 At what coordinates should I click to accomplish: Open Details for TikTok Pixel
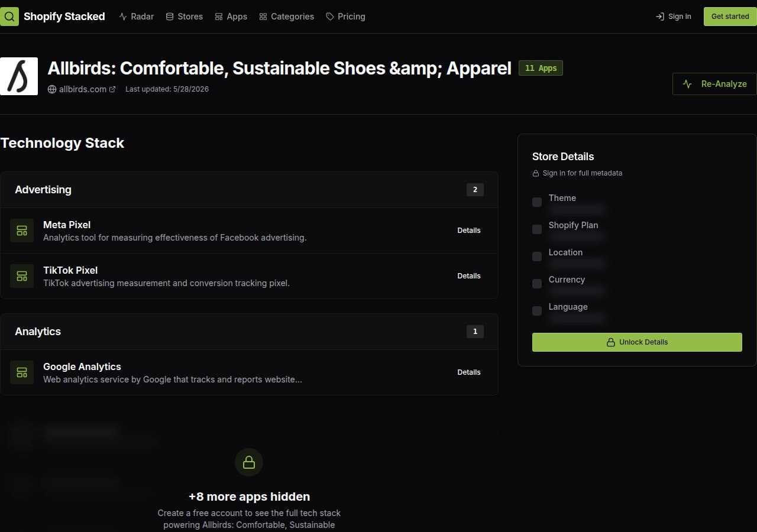[x=469, y=276]
